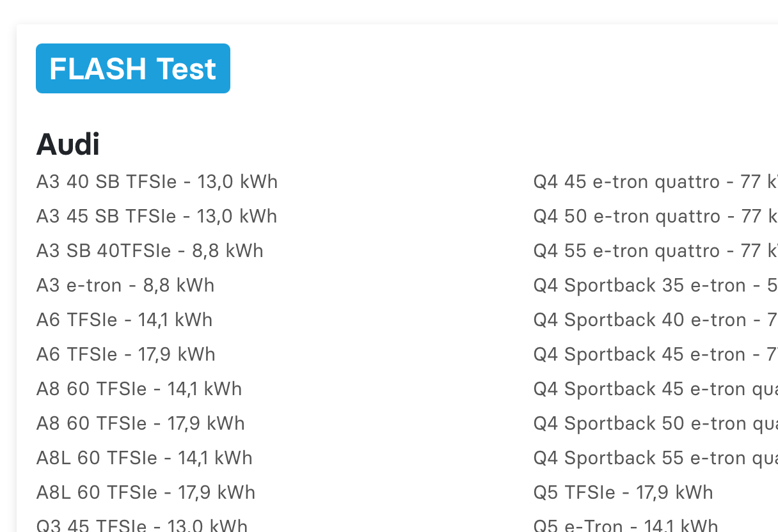Screen dimensions: 778x532
Task: Select Q5 e-Tron 14,1 kWh
Action: 626,526
